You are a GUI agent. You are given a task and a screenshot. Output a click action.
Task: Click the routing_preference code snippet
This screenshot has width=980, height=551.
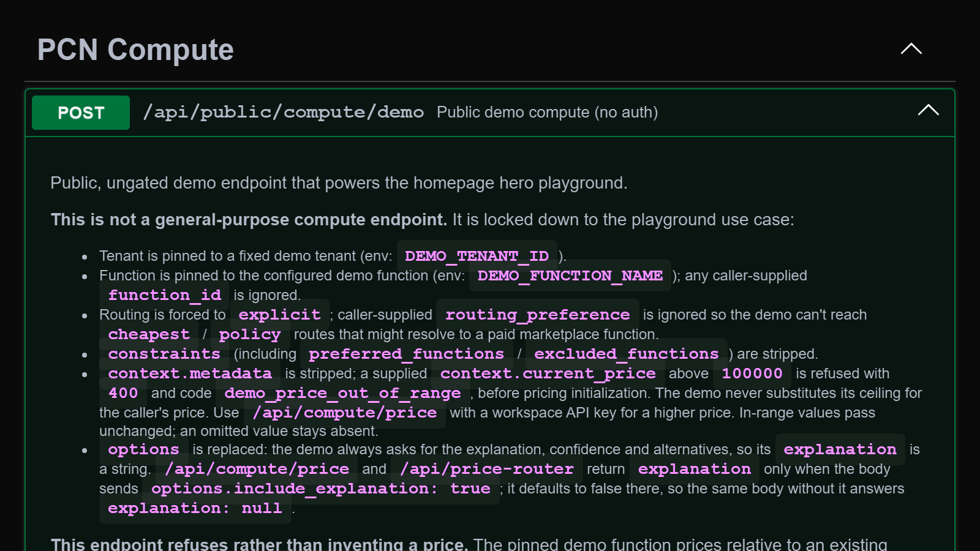pos(537,315)
